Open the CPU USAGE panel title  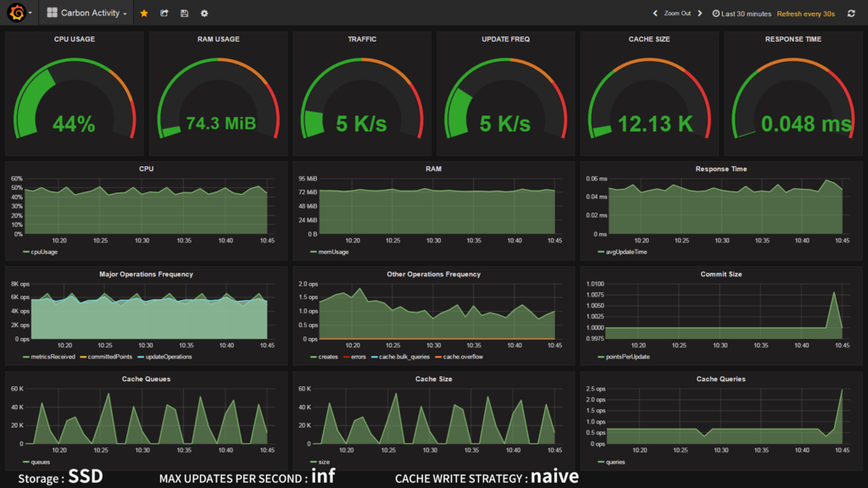75,39
